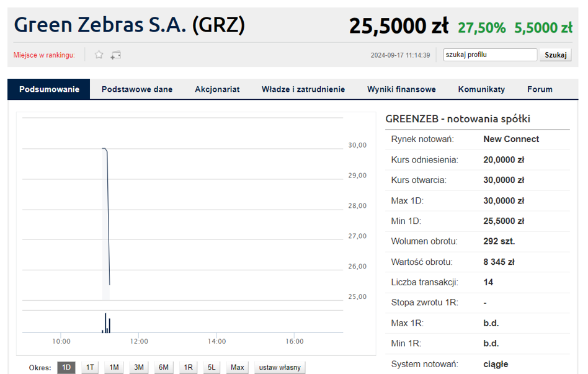Click the Miejsce w rankingu label
This screenshot has height=374, width=588.
tap(44, 55)
